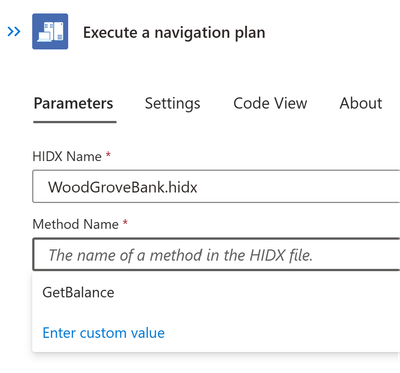Click the red asterisk beside HIDX Name
The width and height of the screenshot is (400, 373).
(108, 154)
